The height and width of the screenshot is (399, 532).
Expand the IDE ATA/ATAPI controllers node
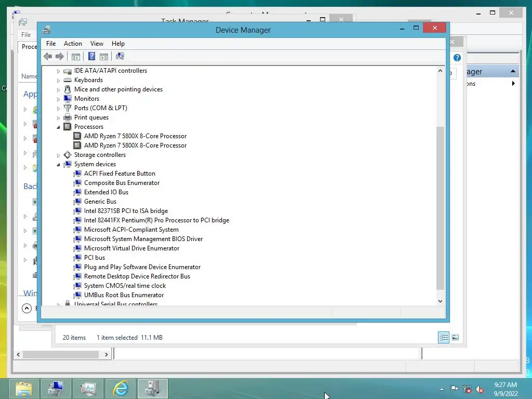(58, 71)
